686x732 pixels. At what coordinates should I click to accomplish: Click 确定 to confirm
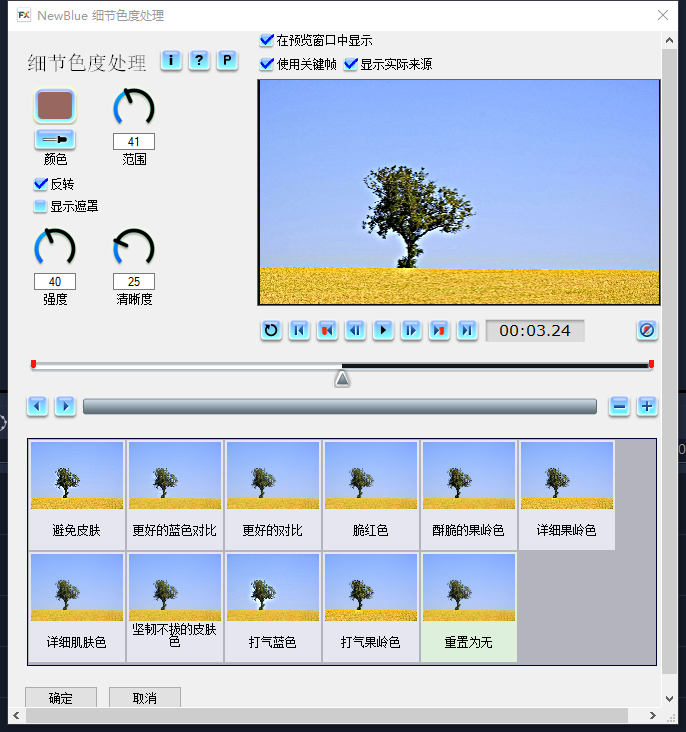[61, 698]
